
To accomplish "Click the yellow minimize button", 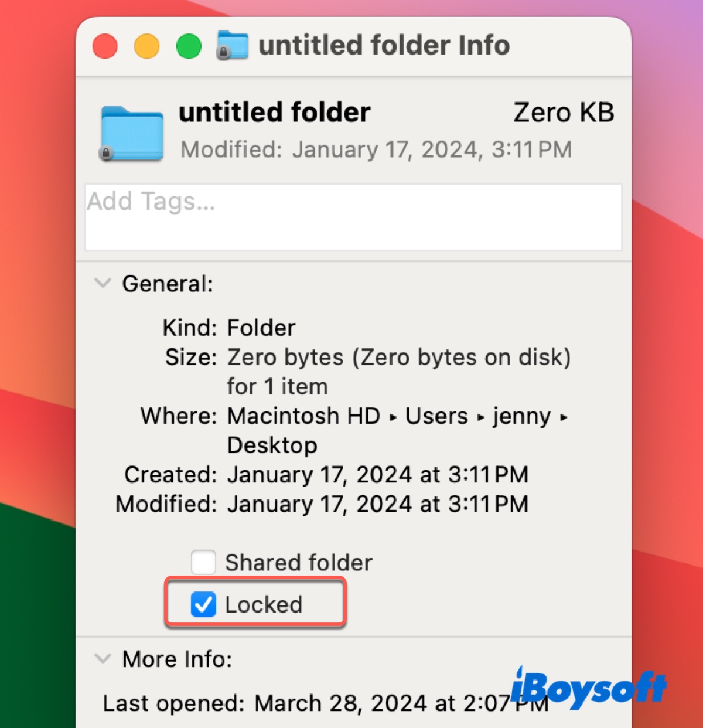I will tap(146, 45).
